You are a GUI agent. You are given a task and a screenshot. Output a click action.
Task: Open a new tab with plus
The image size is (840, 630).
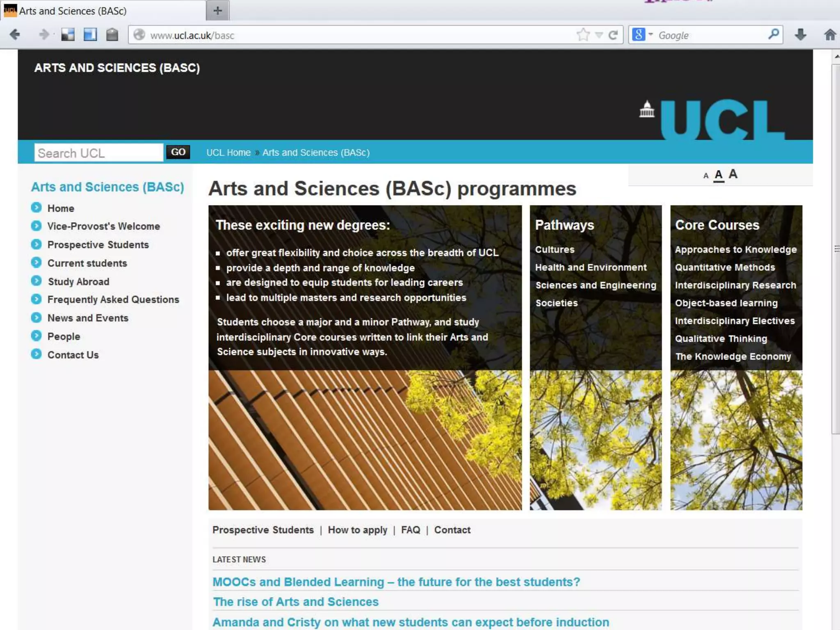[218, 11]
